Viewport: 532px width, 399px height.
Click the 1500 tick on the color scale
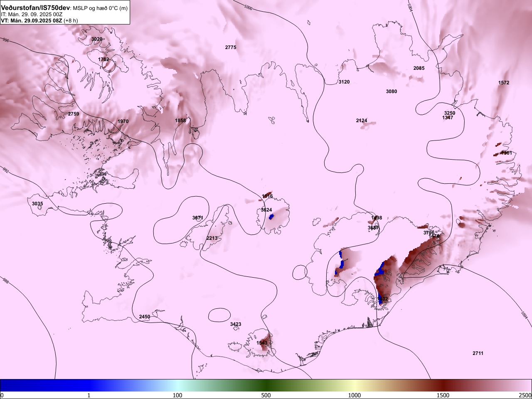tap(443, 395)
